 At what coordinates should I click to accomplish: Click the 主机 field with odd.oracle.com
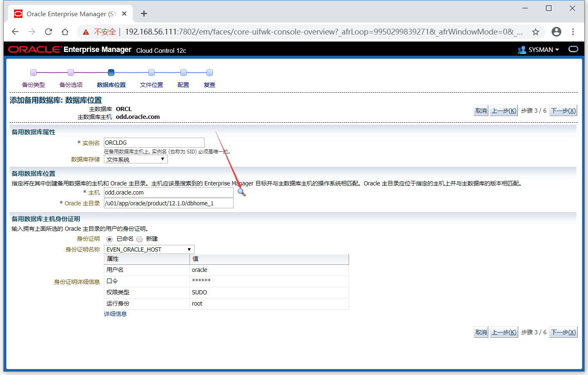tap(169, 192)
